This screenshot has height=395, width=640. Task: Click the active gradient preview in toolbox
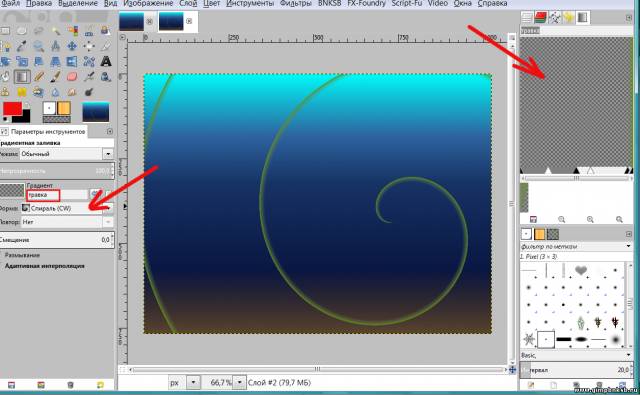point(96,112)
